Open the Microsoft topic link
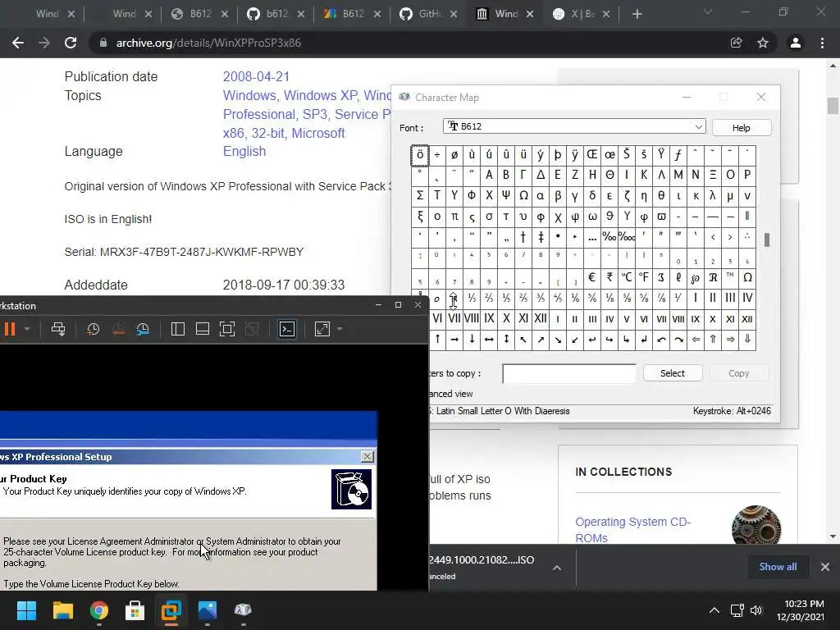The height and width of the screenshot is (630, 840). point(317,133)
